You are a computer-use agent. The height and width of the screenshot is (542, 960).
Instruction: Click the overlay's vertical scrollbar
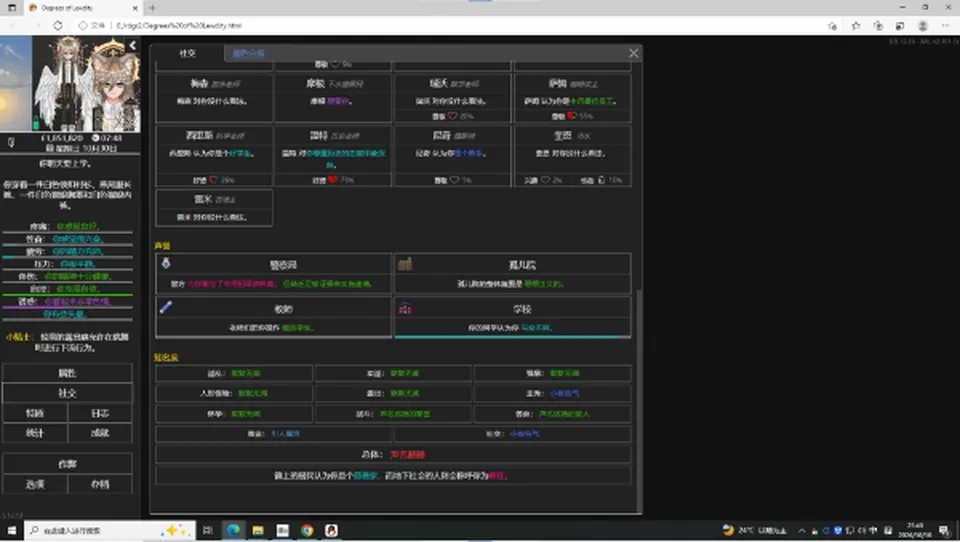click(x=639, y=401)
